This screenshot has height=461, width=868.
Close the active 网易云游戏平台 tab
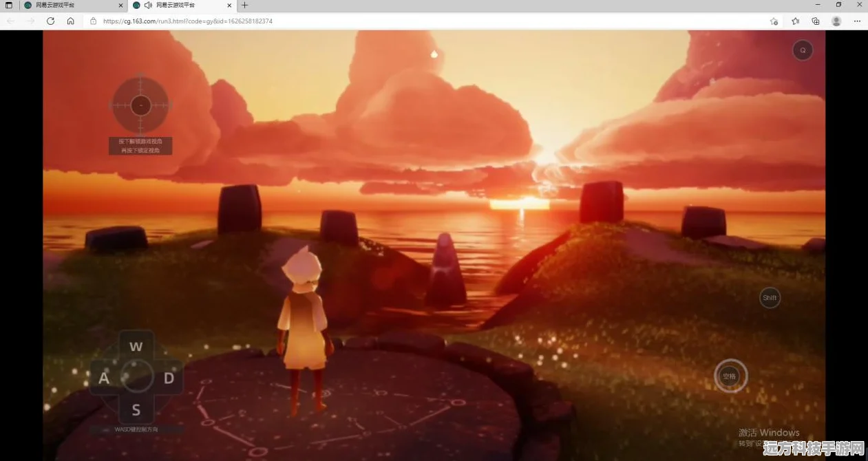coord(229,5)
